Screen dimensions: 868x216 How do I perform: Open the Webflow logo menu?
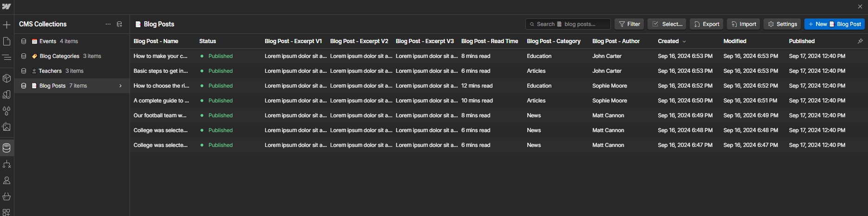(6, 6)
